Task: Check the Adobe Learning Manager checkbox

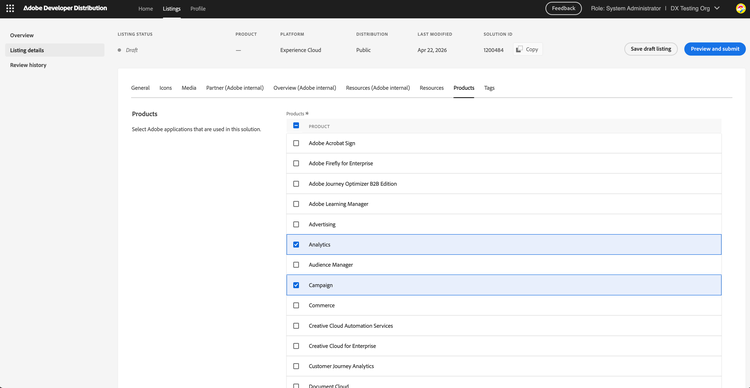Action: [296, 204]
